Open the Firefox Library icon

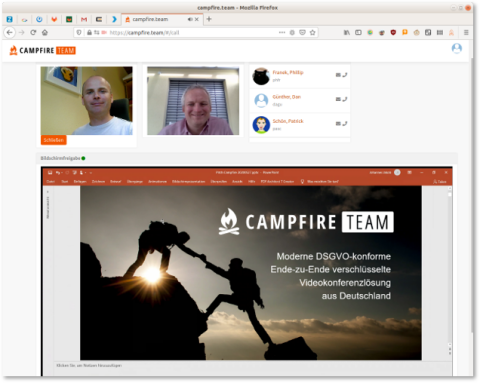click(347, 32)
